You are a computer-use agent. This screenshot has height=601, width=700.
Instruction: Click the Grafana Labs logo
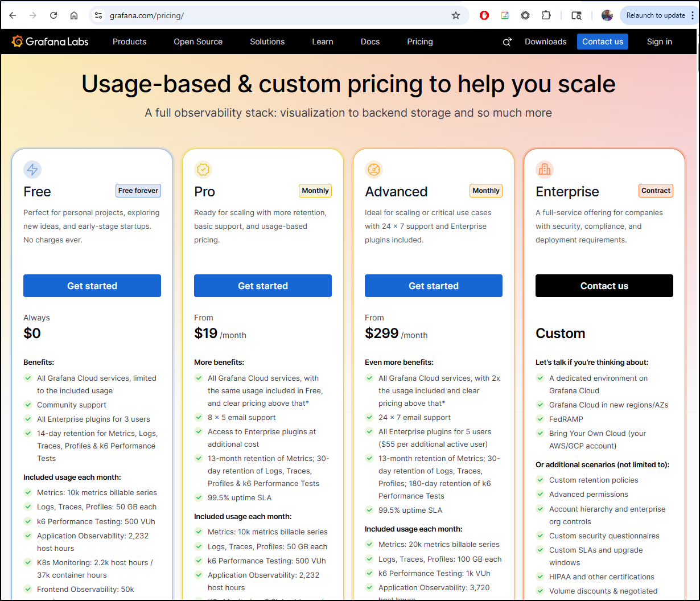click(50, 42)
